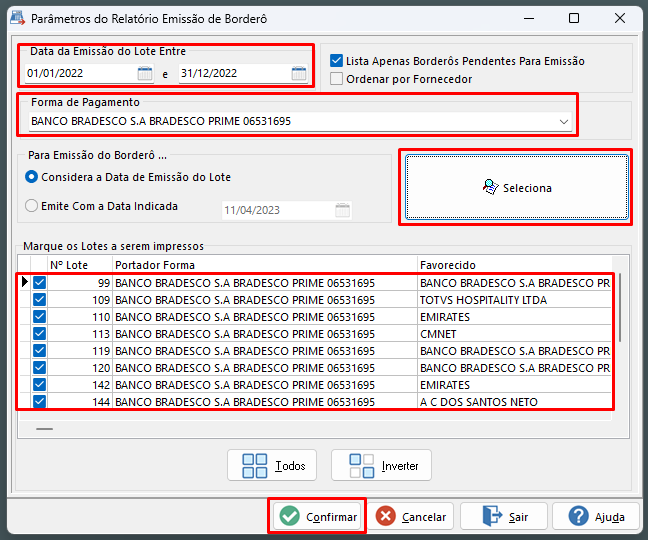Screen dimensions: 648x540
Task: Close the Parâmetros do Relatório window
Action: (x=619, y=18)
